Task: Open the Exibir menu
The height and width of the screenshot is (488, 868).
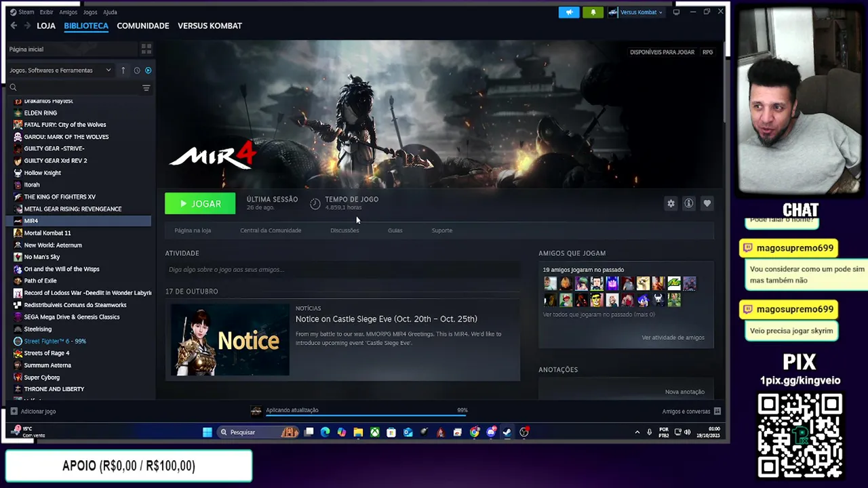Action: point(46,12)
